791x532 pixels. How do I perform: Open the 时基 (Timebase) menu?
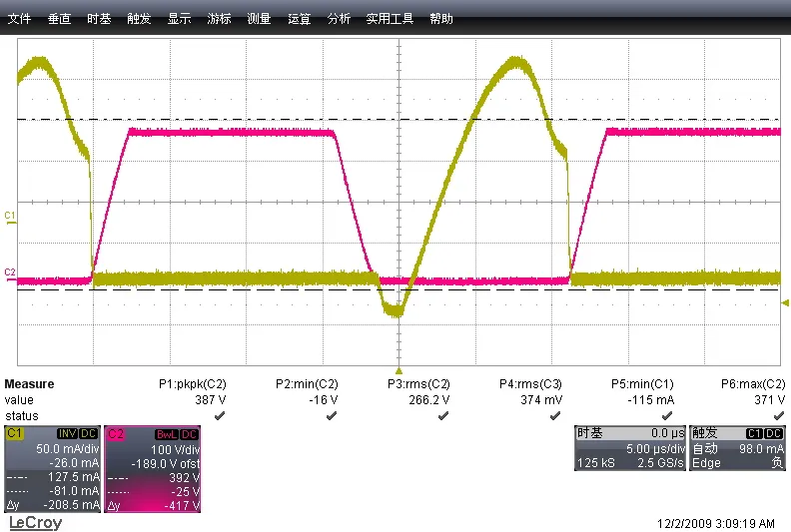99,19
